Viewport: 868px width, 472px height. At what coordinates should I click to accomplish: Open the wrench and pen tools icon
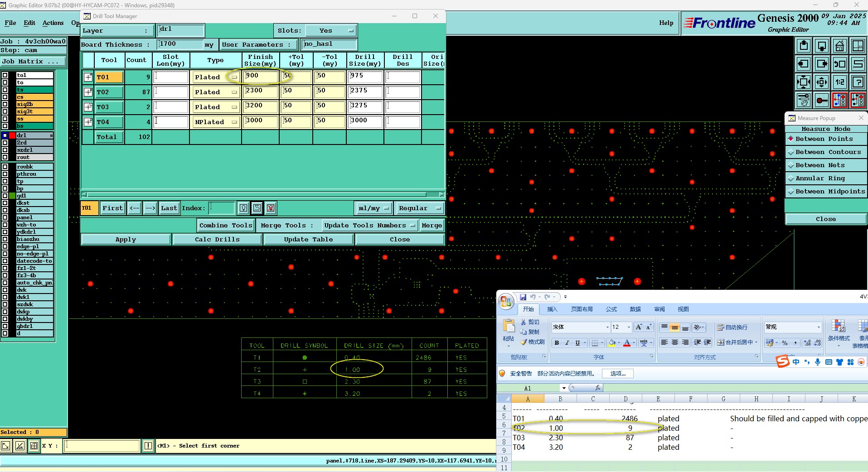pyautogui.click(x=803, y=100)
